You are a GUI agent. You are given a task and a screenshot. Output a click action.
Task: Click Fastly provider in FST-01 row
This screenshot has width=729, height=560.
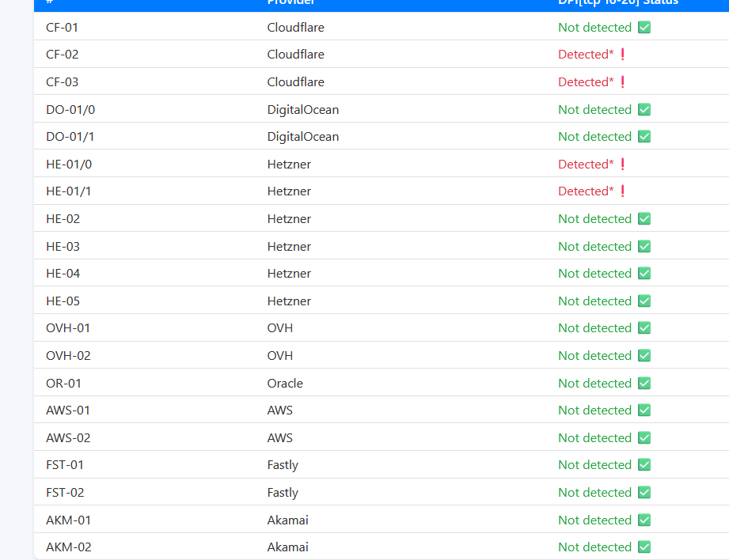pyautogui.click(x=283, y=465)
